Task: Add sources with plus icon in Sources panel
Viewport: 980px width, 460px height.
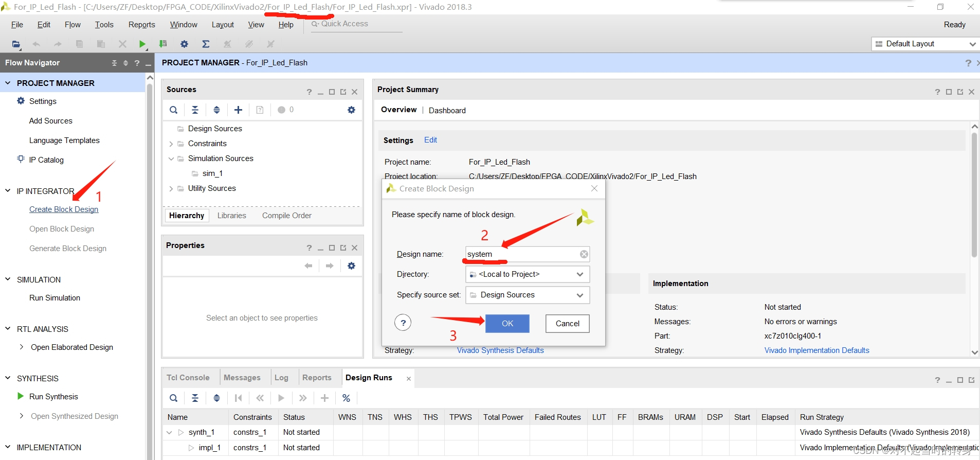Action: tap(238, 110)
